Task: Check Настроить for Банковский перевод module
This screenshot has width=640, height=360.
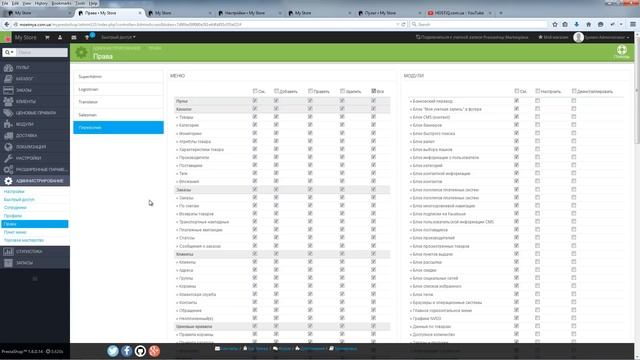Action: click(538, 100)
